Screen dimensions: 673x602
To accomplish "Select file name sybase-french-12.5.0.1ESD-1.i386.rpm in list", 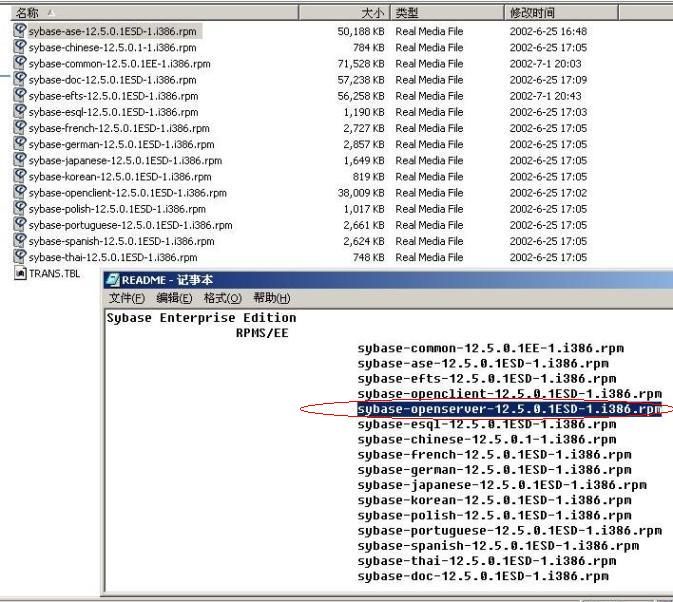I will (119, 128).
